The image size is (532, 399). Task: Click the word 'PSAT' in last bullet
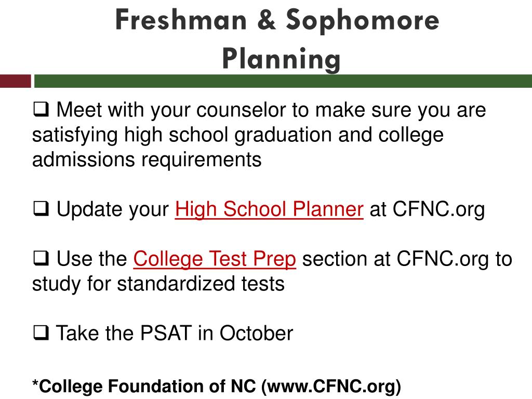tap(166, 333)
